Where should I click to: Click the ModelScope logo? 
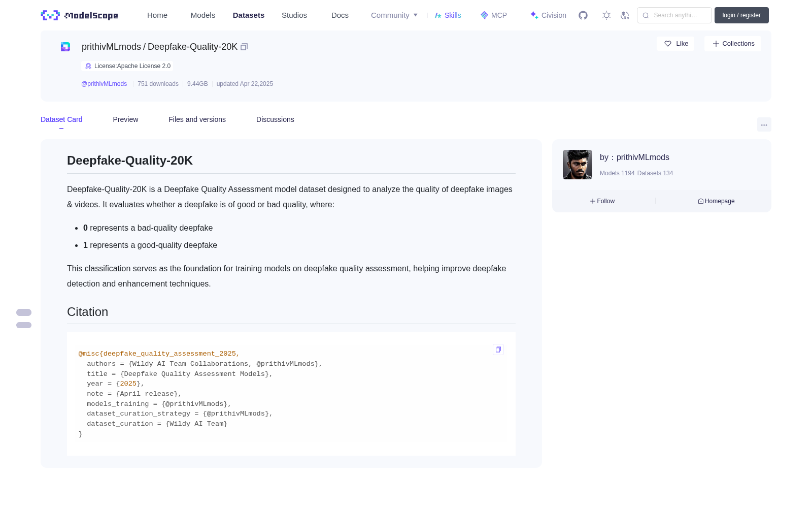pos(79,15)
